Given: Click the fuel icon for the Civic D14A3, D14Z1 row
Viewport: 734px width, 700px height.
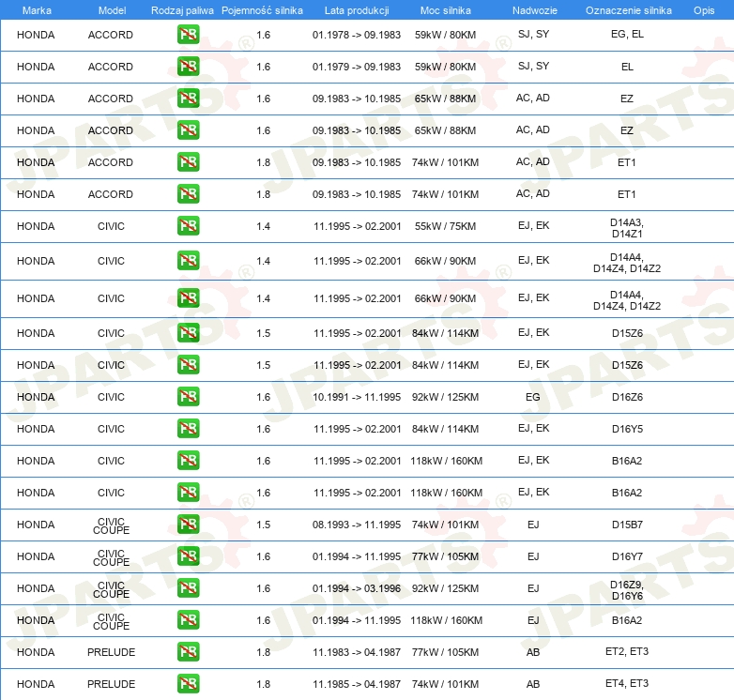Looking at the screenshot, I should [188, 226].
